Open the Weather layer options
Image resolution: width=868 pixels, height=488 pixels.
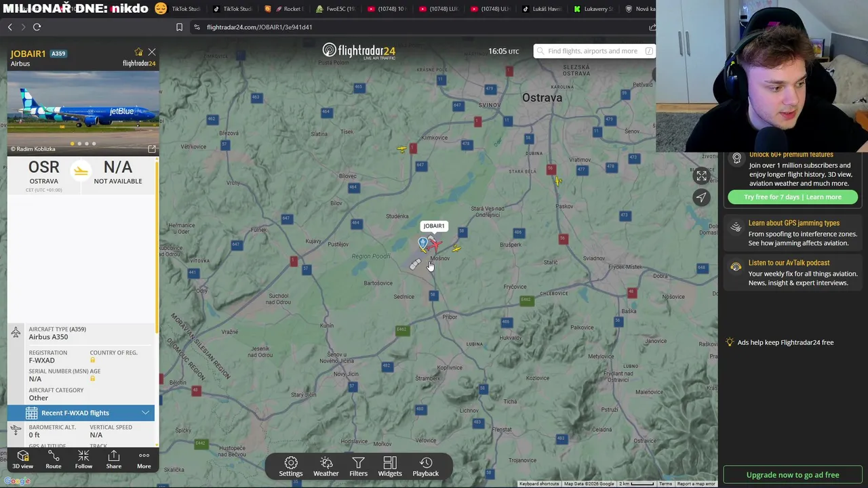[326, 466]
